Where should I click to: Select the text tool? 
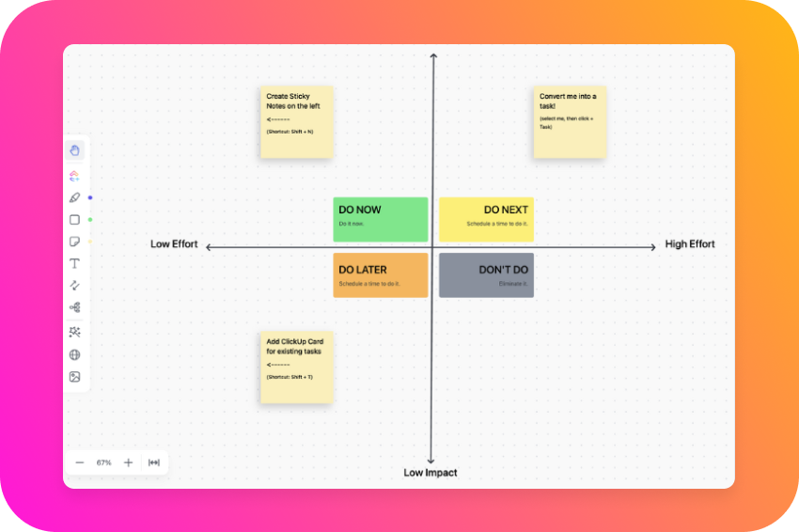tap(74, 263)
